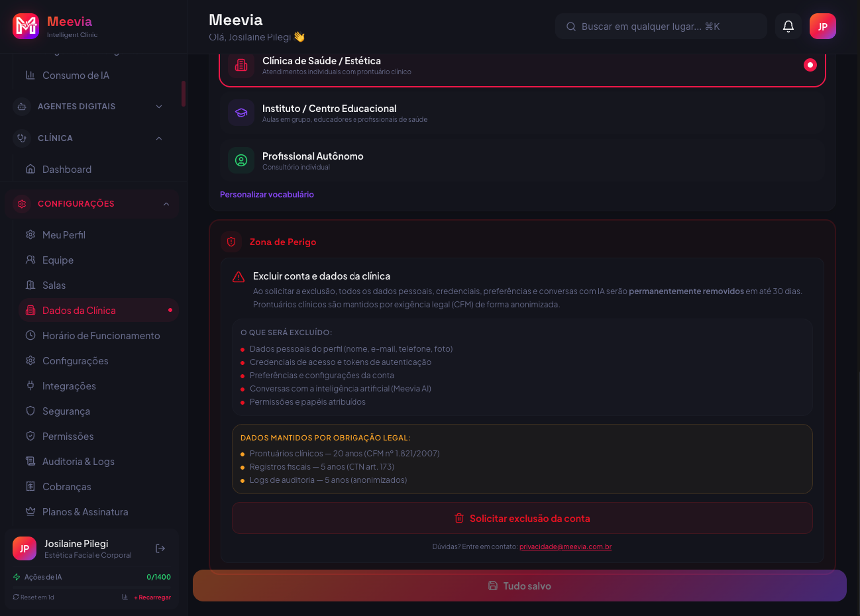The width and height of the screenshot is (860, 616).
Task: Click the Tudo salvo button
Action: pyautogui.click(x=519, y=586)
